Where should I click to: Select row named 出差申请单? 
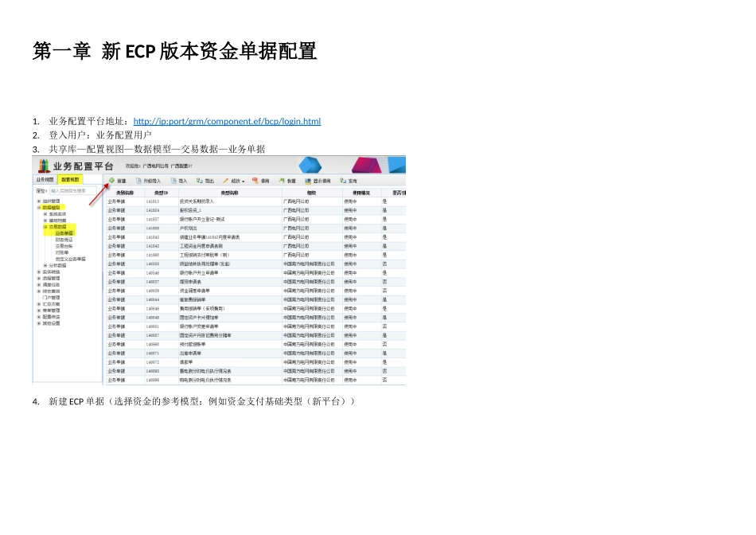click(x=255, y=353)
